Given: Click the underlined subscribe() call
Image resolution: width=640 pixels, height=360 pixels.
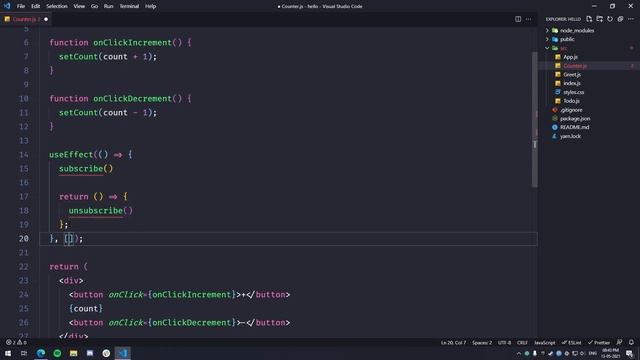Looking at the screenshot, I should click(x=86, y=169).
